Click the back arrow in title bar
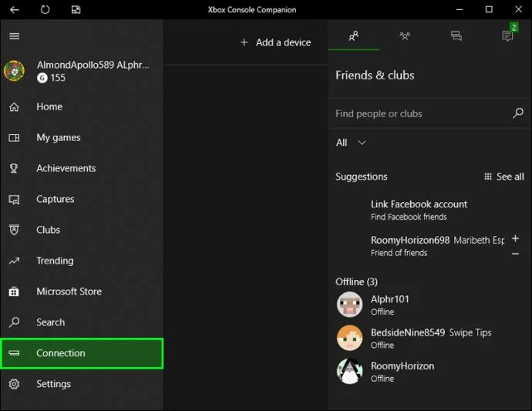Image resolution: width=532 pixels, height=411 pixels. pos(14,9)
